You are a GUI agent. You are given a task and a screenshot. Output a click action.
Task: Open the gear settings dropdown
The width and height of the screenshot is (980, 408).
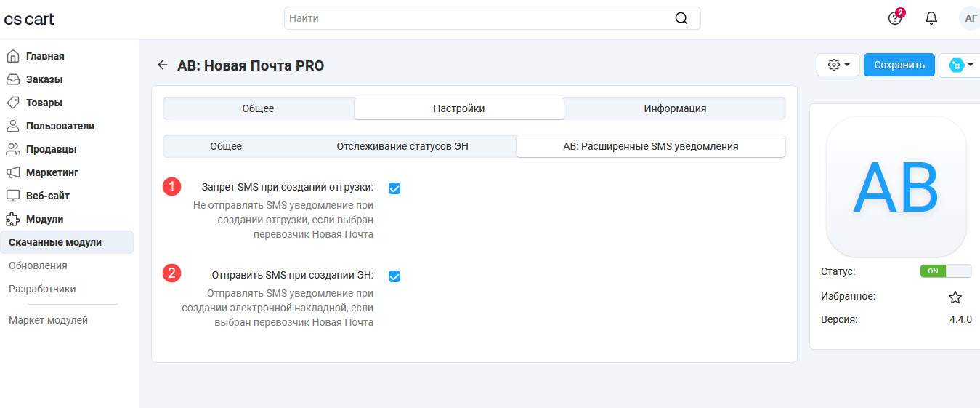click(x=838, y=65)
